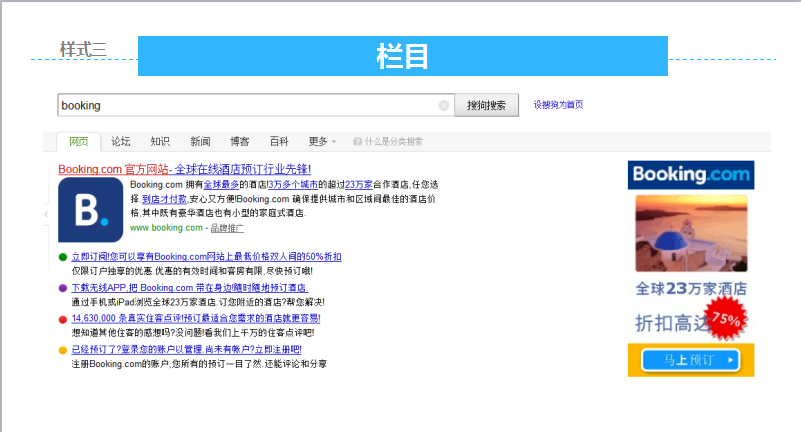Open the 14,630,000 guest reviews link
The height and width of the screenshot is (432, 801).
(x=195, y=319)
